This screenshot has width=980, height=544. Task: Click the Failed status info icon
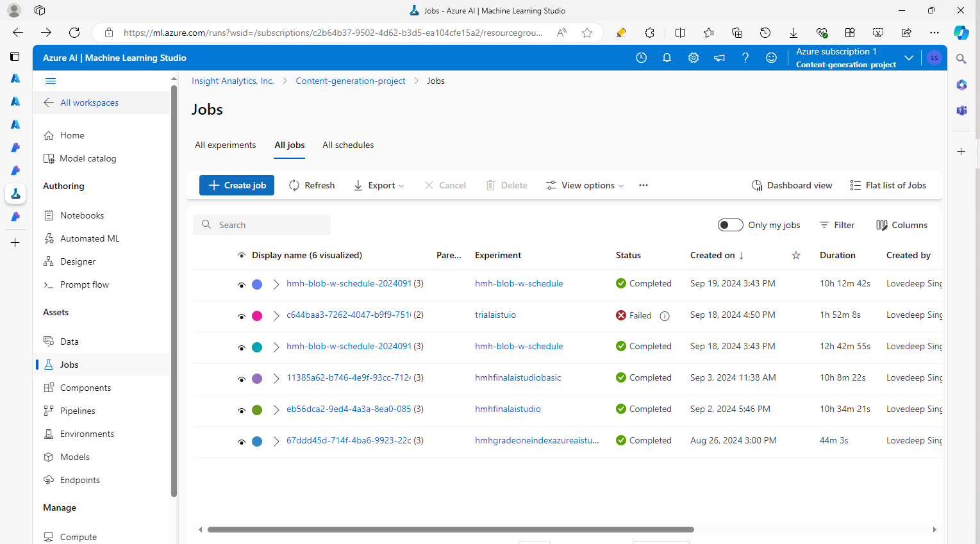coord(665,316)
